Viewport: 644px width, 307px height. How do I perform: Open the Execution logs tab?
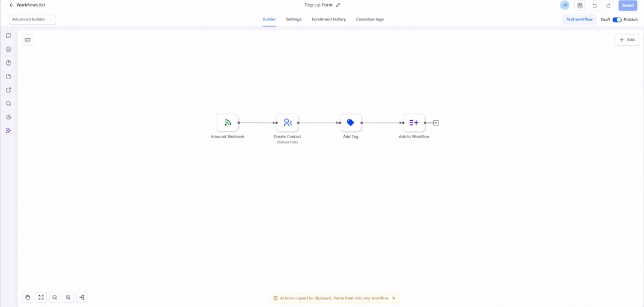pyautogui.click(x=369, y=19)
